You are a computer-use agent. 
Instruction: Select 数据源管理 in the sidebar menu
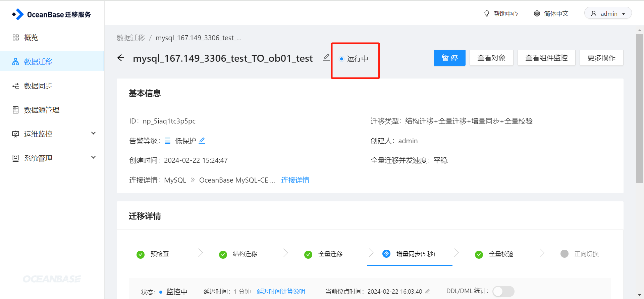coord(52,110)
